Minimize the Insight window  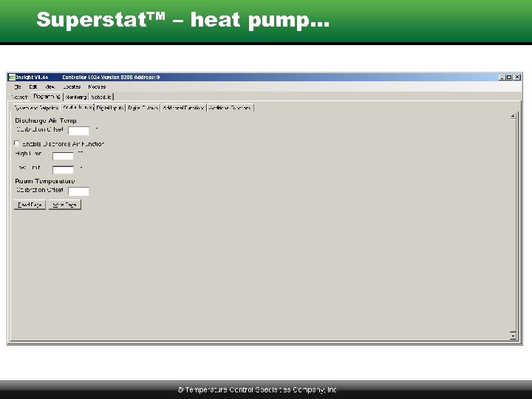click(502, 77)
